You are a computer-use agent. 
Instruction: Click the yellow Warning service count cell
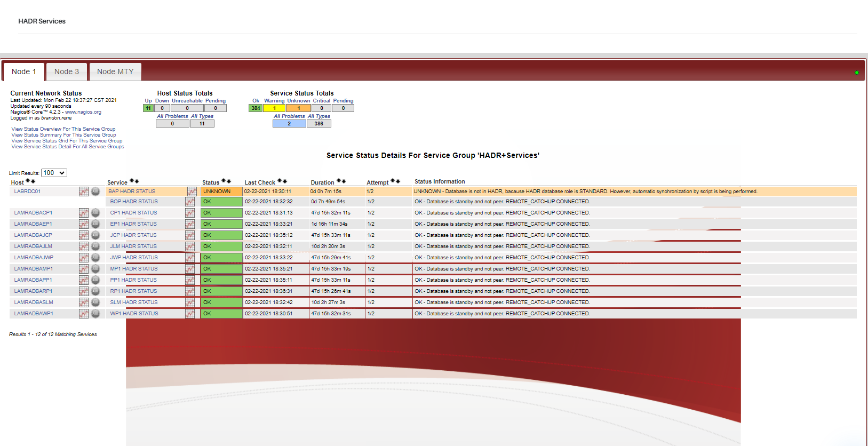275,108
